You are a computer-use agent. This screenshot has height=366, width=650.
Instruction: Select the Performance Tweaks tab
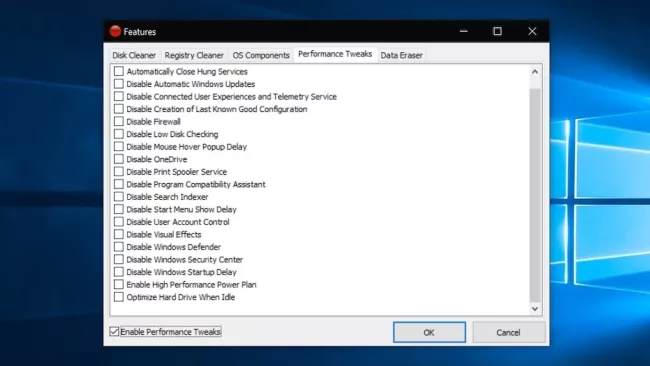335,54
